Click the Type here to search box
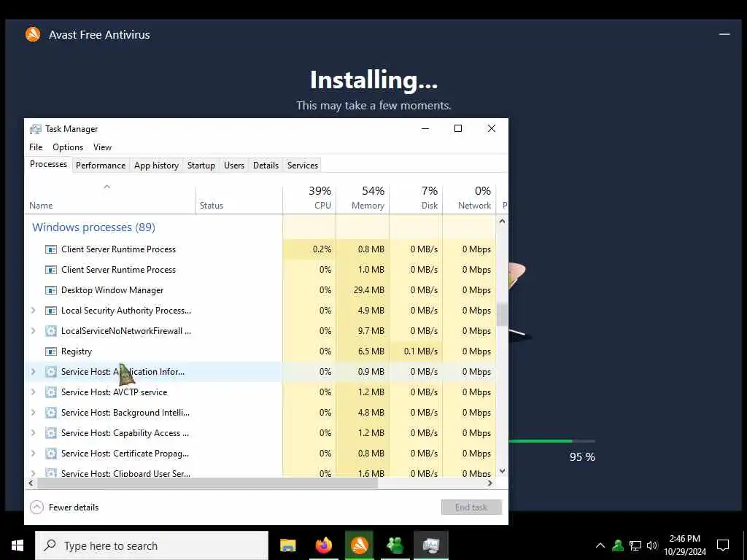747x560 pixels. [x=152, y=545]
